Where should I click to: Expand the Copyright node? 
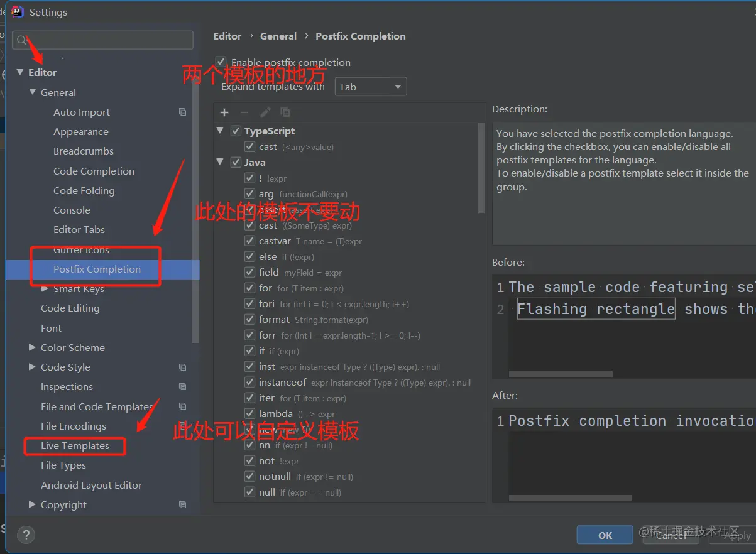point(32,504)
